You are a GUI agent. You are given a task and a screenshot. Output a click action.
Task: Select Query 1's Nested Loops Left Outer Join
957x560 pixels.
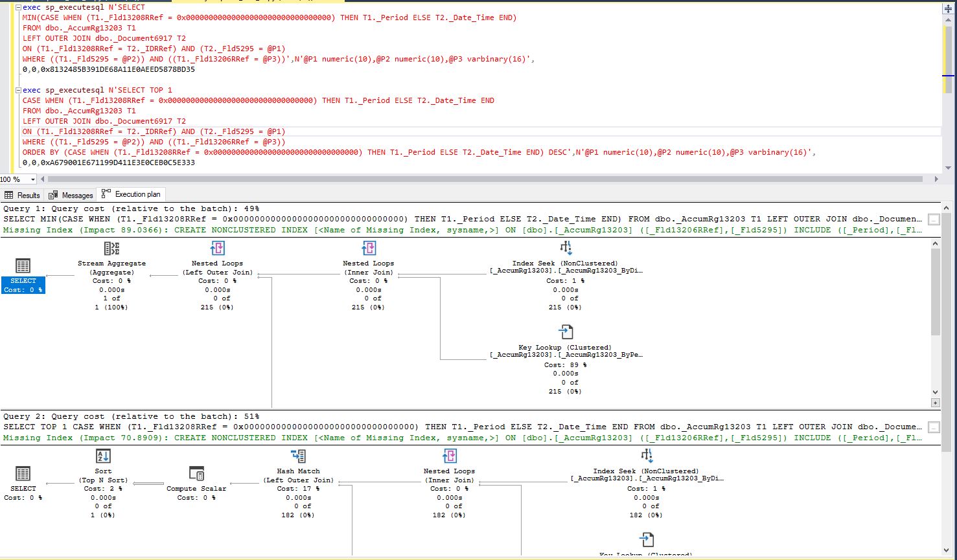pyautogui.click(x=217, y=249)
